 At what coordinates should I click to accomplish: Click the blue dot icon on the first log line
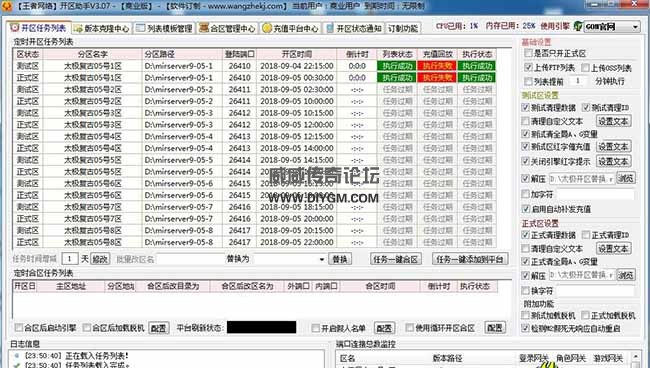click(x=17, y=356)
